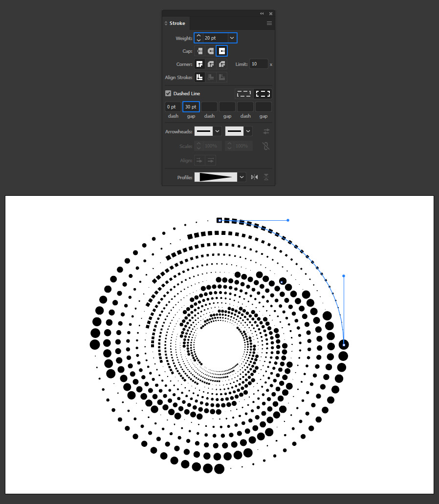Enable preserve exact dash and gap lengths
The image size is (439, 504).
(x=243, y=93)
